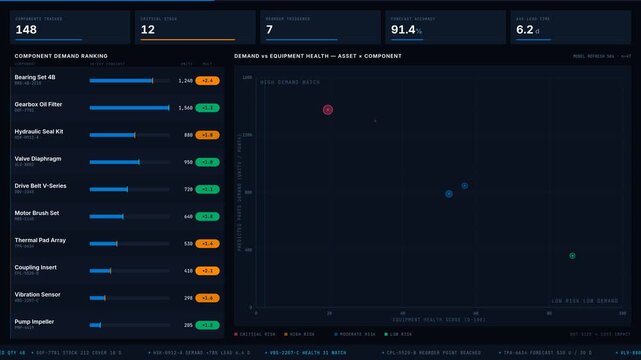This screenshot has width=641, height=360.
Task: Select the Thermal Pad Array row name
Action: tap(40, 240)
